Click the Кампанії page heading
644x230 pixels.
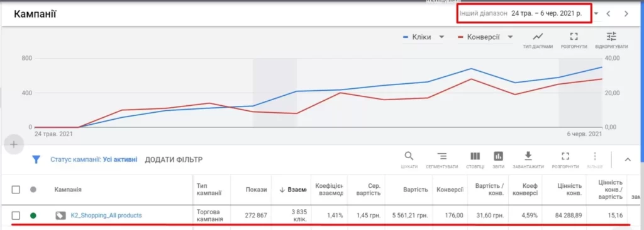coord(35,14)
